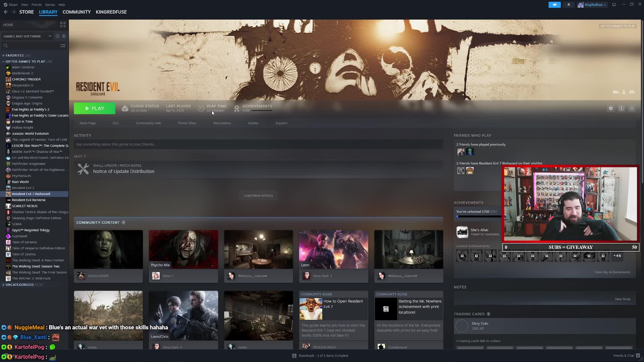Screen dimensions: 644x362
Task: Open library advanced filter icon
Action: [63, 46]
